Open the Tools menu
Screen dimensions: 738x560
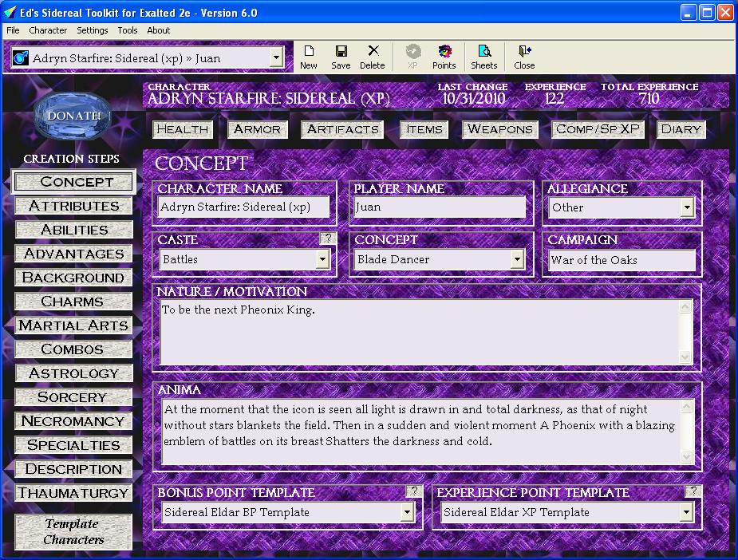[128, 30]
